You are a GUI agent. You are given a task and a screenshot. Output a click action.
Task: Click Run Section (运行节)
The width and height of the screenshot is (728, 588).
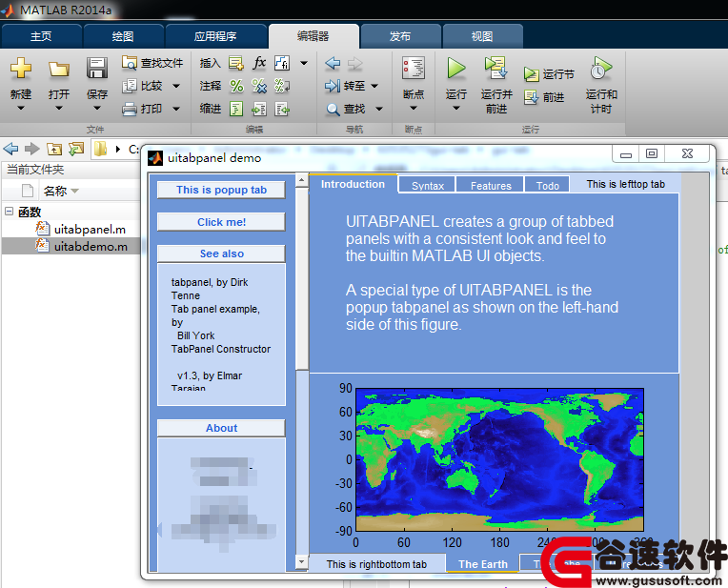(549, 73)
